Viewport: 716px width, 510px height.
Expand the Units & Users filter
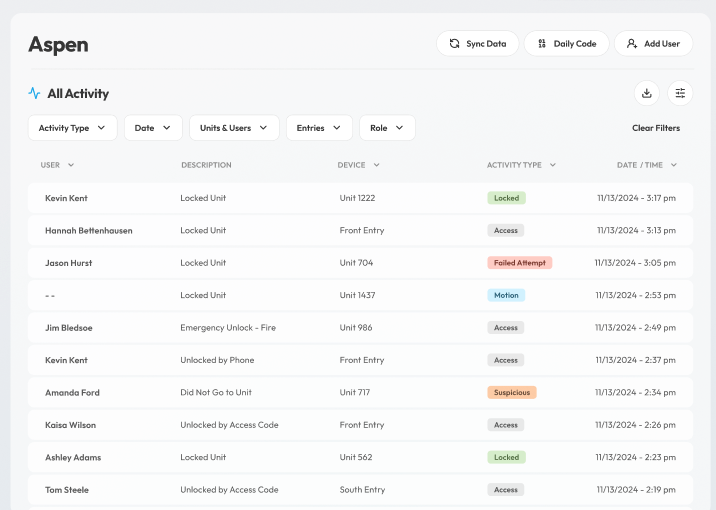(234, 128)
